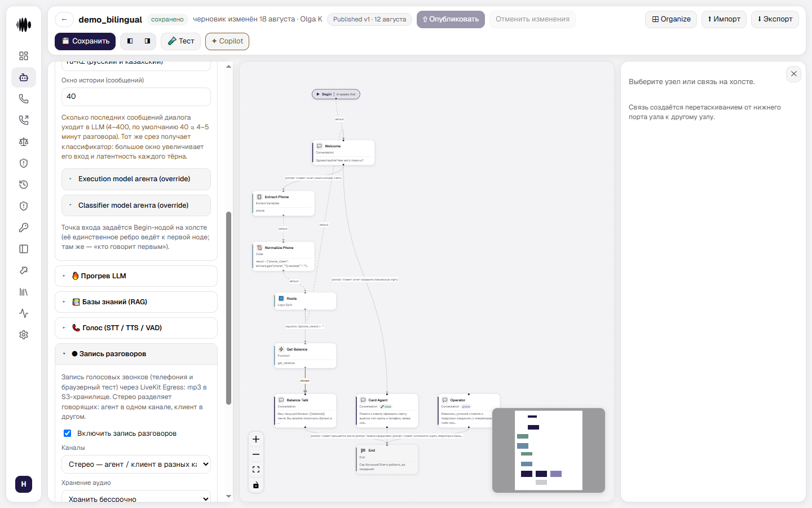Click the Сохранить button
Screen dimensions: 812x508
[85, 41]
